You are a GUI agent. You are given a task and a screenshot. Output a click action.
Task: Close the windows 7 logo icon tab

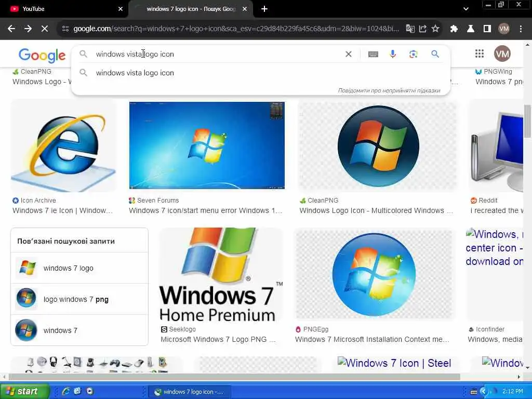[x=245, y=9]
